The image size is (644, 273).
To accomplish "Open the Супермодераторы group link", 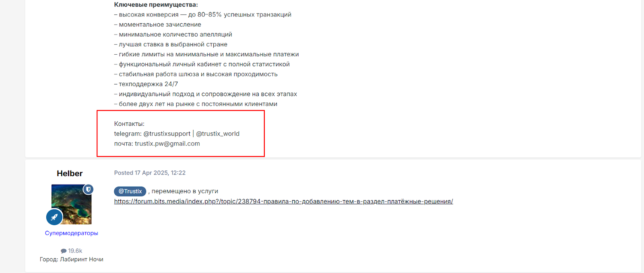I will pyautogui.click(x=72, y=233).
